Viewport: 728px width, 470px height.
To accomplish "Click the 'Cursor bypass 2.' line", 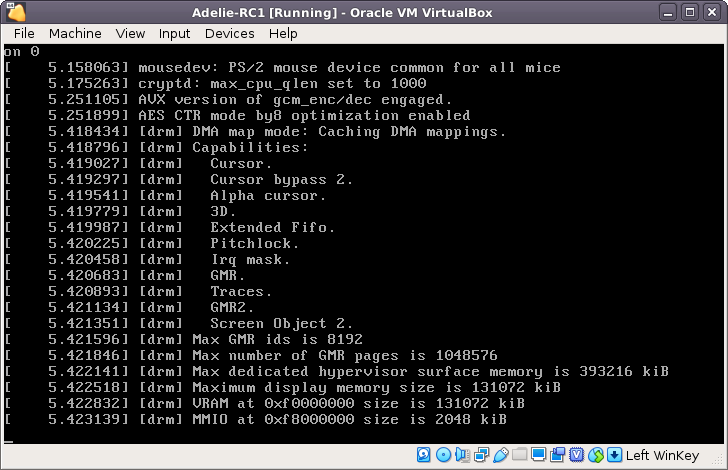I will pos(178,179).
